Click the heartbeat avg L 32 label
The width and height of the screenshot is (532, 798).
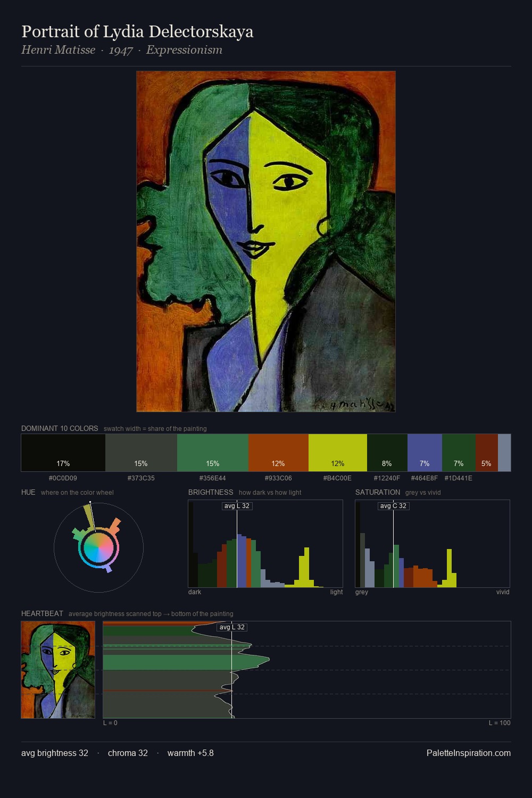tap(232, 627)
